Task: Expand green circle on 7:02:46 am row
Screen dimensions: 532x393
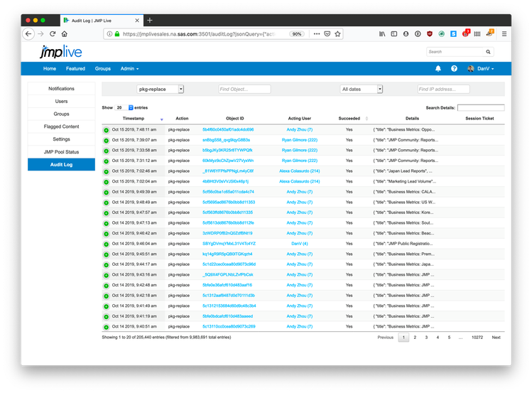Action: click(107, 172)
